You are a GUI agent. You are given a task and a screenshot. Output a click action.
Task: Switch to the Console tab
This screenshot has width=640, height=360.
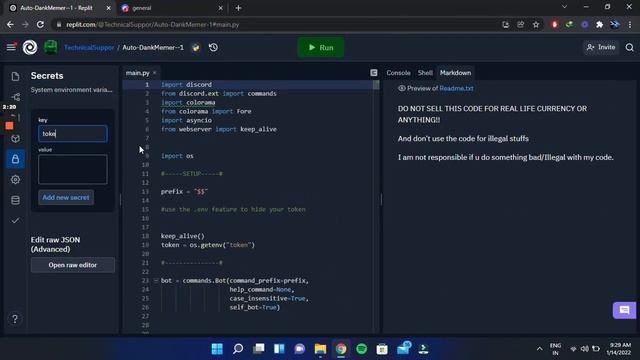pyautogui.click(x=398, y=73)
